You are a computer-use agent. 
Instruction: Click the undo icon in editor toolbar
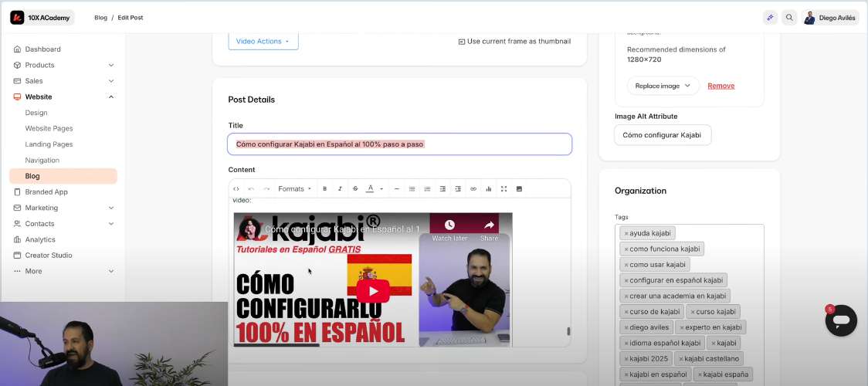point(251,188)
